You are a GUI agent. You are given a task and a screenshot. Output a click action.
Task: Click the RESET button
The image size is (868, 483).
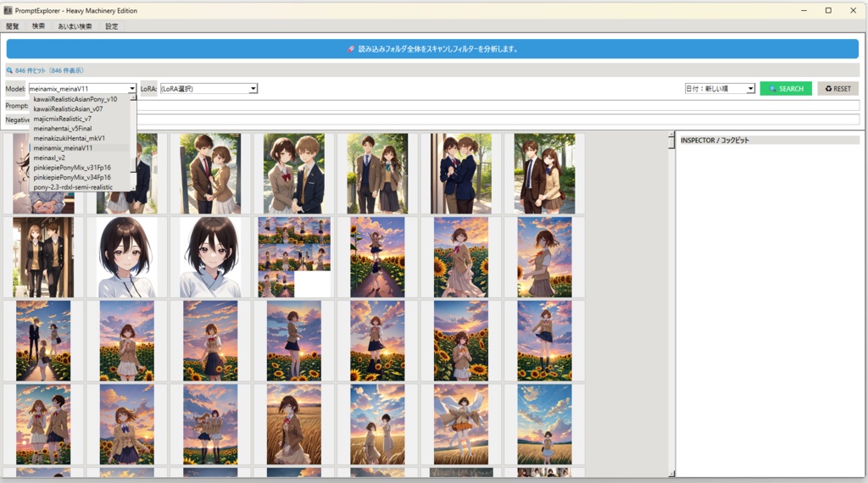click(x=838, y=88)
